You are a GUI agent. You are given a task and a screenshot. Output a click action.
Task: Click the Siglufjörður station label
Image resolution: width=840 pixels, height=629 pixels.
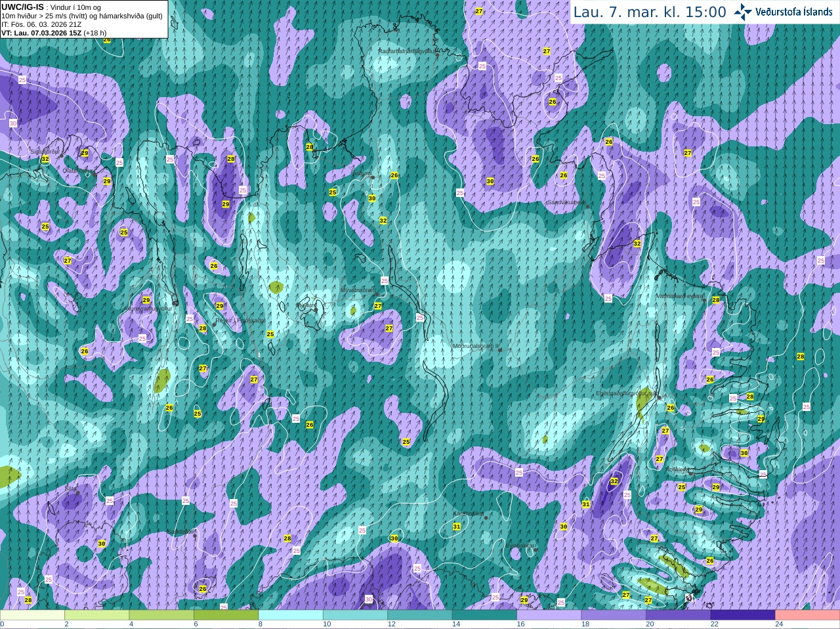[45, 151]
